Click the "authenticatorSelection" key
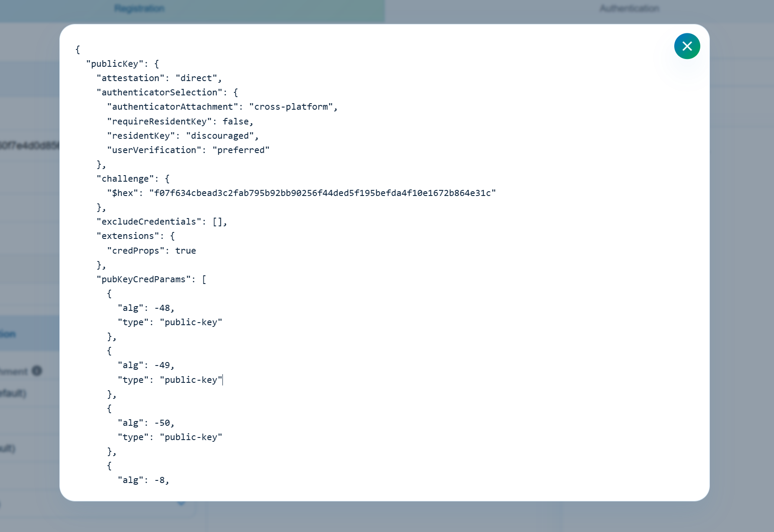 [159, 92]
